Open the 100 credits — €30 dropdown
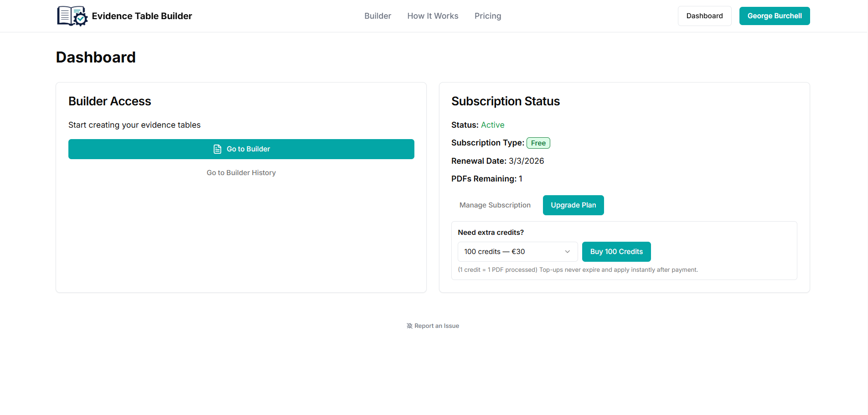 517,252
